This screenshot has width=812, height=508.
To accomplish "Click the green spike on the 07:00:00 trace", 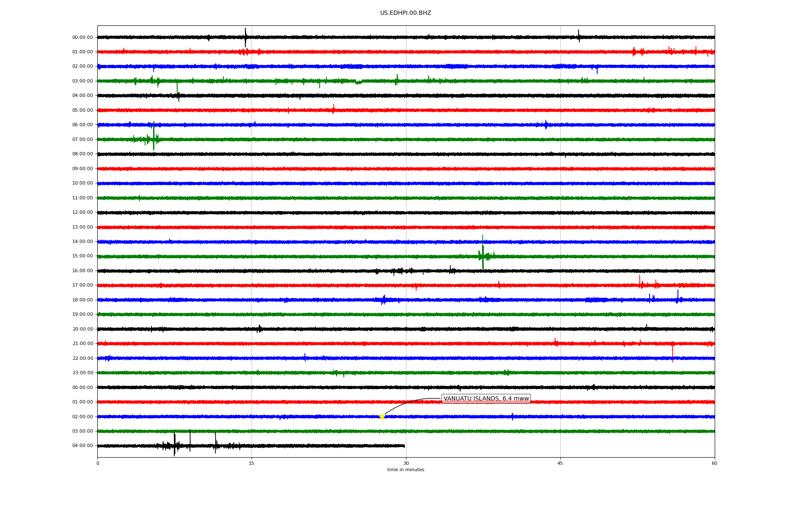I will (154, 136).
